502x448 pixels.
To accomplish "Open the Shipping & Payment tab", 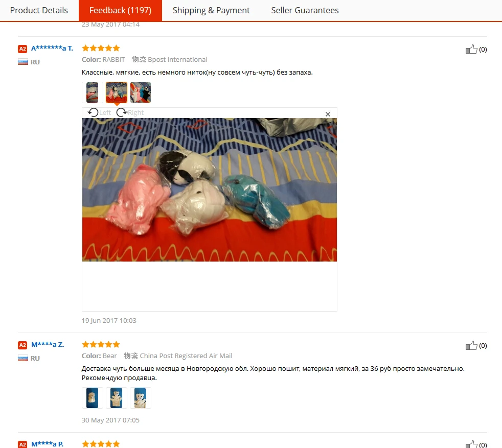I will (211, 10).
